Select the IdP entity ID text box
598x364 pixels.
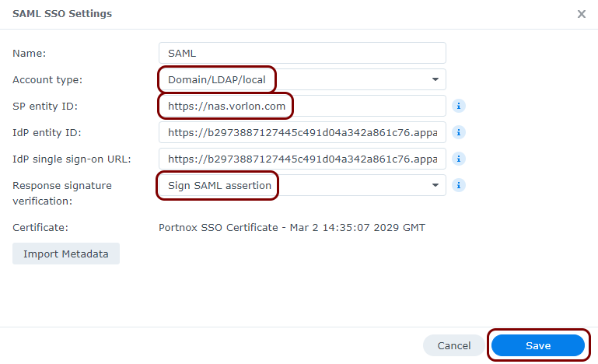coord(302,132)
